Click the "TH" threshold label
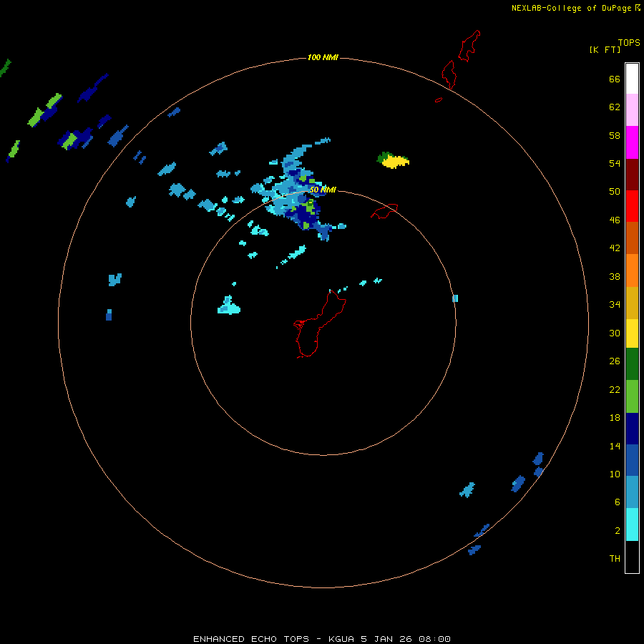The image size is (644, 644). [615, 559]
